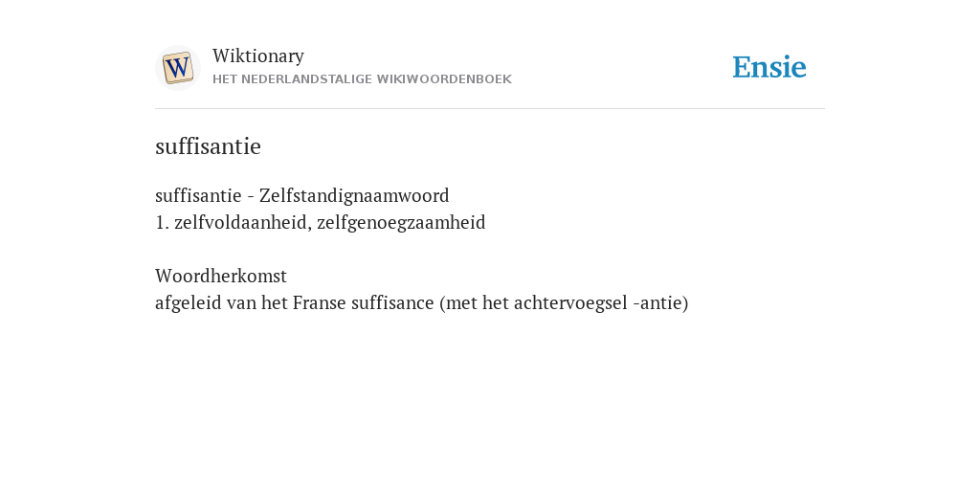Open the Ensie logo link

coord(769,67)
